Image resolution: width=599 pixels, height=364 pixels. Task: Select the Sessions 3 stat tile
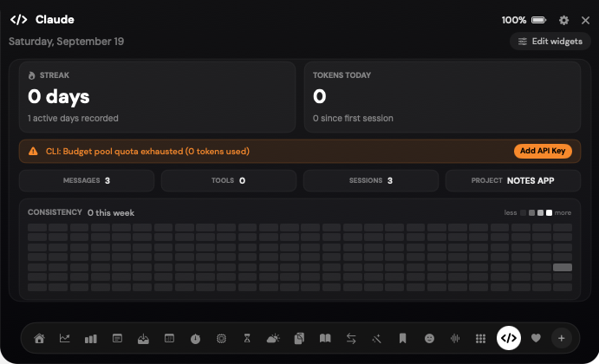[x=371, y=180]
